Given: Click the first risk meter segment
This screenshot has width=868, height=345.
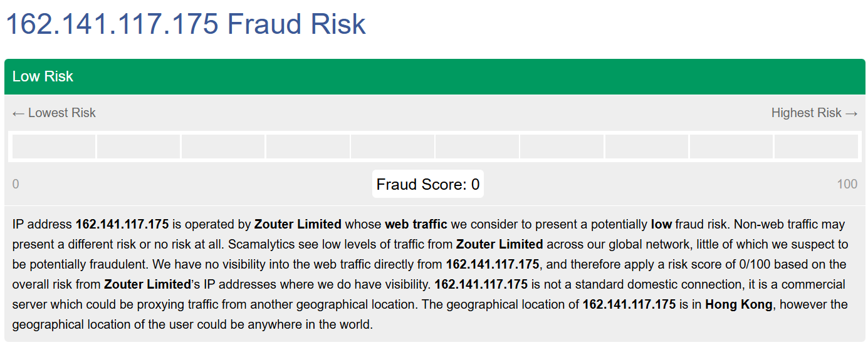Looking at the screenshot, I should point(54,147).
